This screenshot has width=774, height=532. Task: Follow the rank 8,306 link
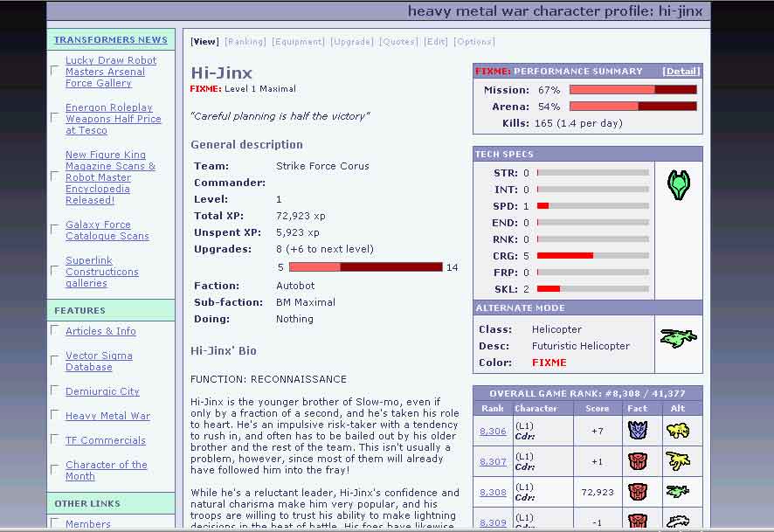pos(493,432)
